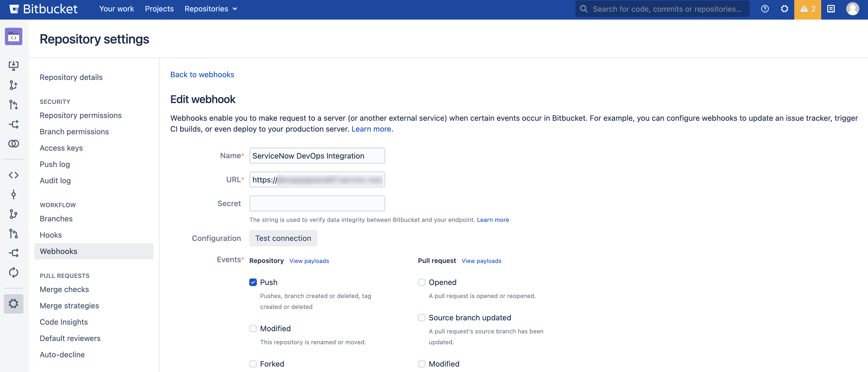Open the Help question mark icon

coord(765,9)
